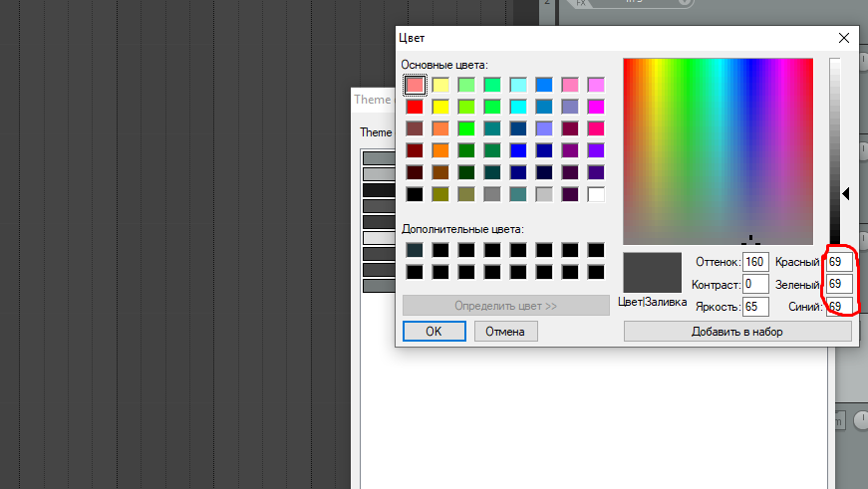Image resolution: width=868 pixels, height=489 pixels.
Task: Click the Theme window title
Action: click(373, 100)
